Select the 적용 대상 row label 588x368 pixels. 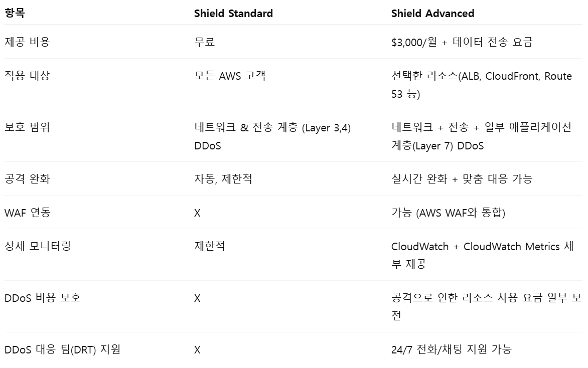27,76
